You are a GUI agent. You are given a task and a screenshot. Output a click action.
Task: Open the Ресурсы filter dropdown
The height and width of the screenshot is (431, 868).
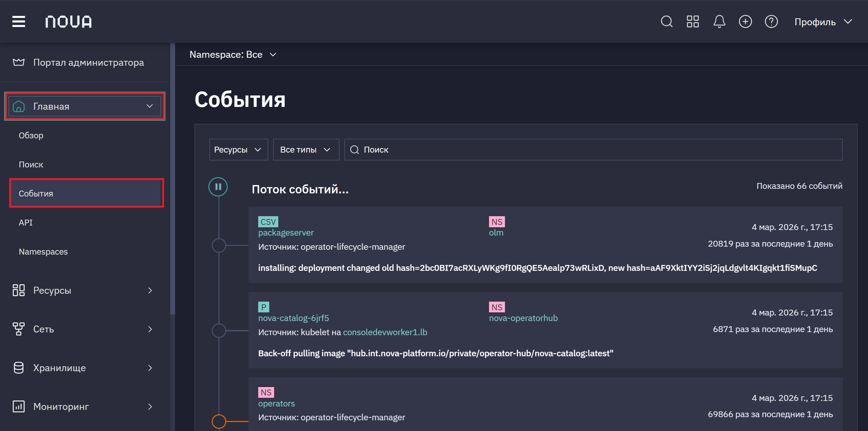(x=238, y=149)
